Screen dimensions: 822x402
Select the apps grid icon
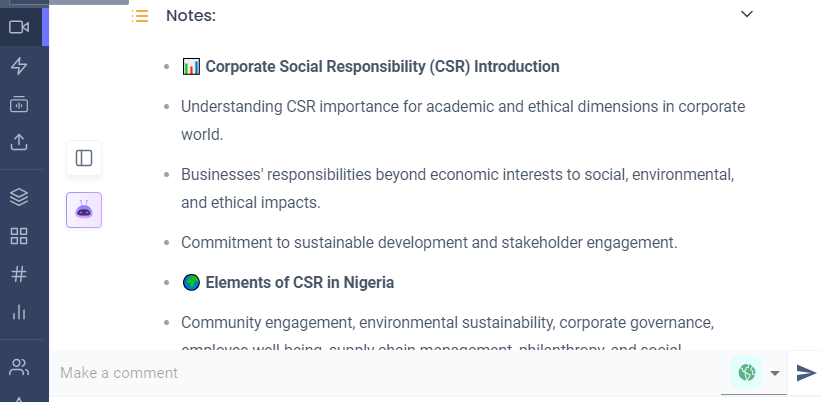(x=19, y=236)
